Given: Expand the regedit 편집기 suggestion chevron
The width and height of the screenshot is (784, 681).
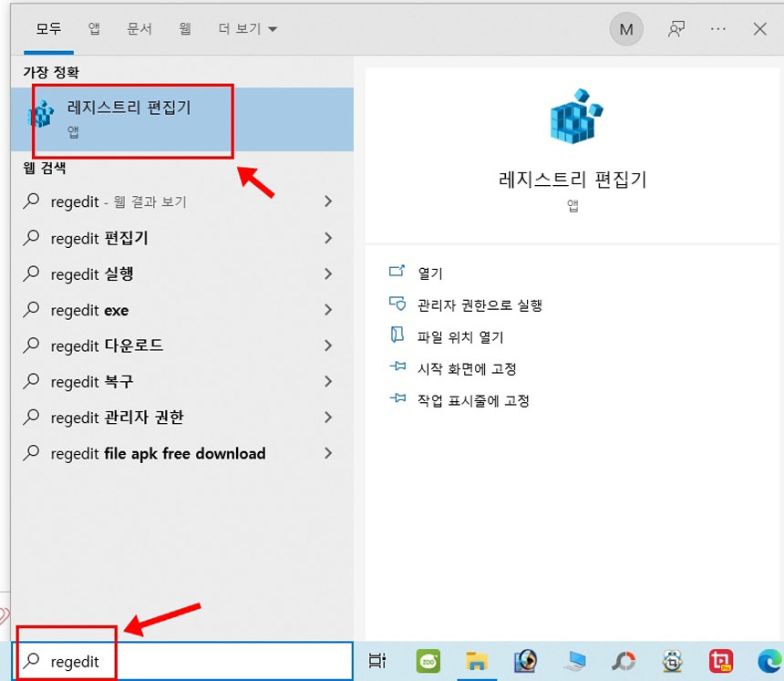Looking at the screenshot, I should [328, 238].
